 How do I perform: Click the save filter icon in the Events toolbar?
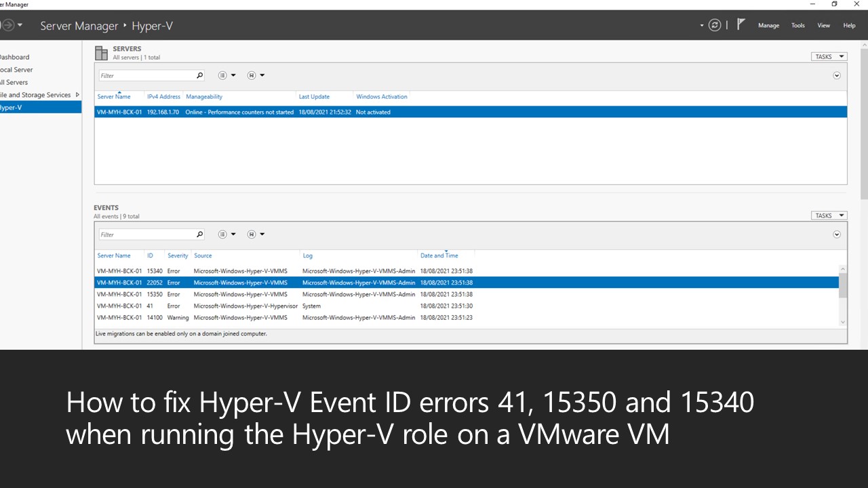252,234
